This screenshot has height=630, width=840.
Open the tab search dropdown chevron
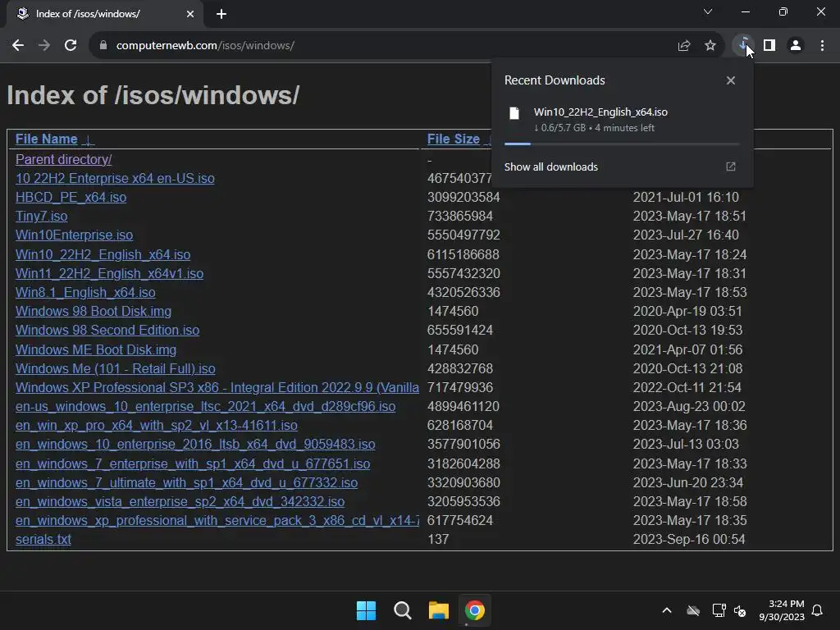click(x=708, y=11)
